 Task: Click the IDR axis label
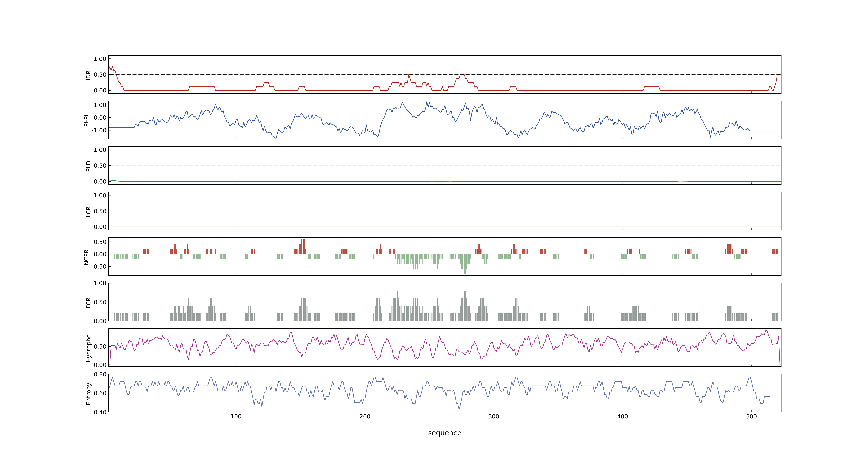89,75
